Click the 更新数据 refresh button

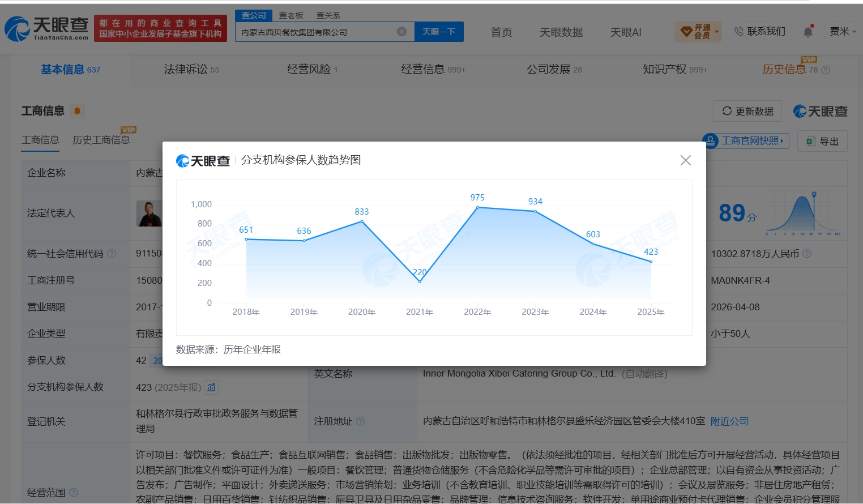click(x=747, y=111)
